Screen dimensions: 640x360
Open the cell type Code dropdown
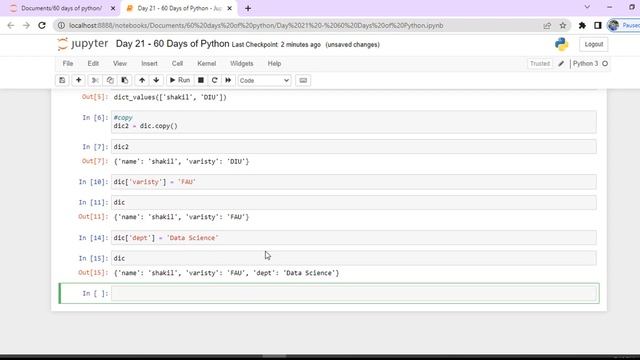264,80
